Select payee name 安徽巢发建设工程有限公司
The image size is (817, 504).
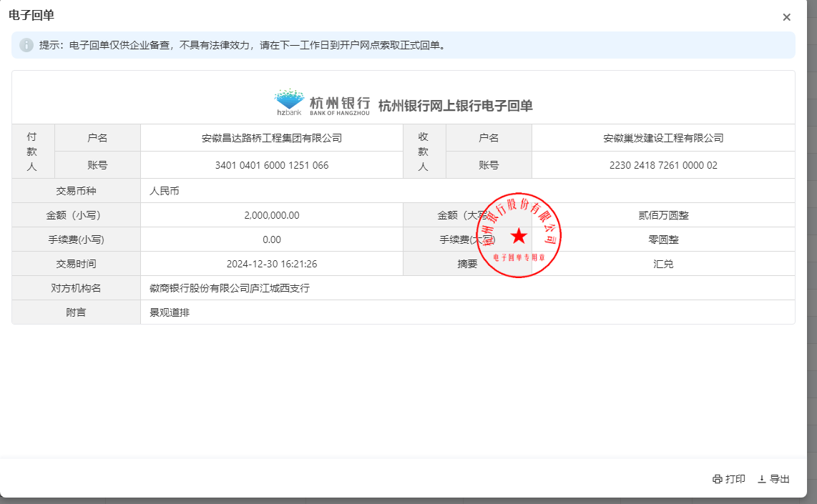663,138
